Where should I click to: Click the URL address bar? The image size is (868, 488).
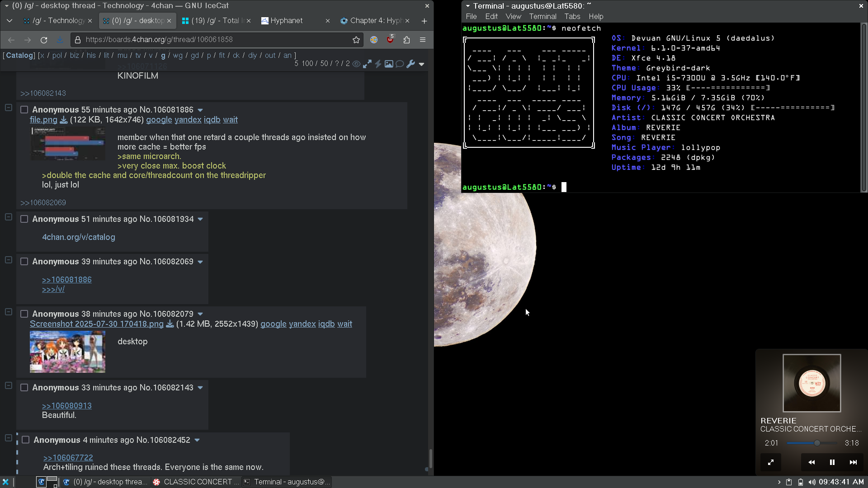point(217,40)
